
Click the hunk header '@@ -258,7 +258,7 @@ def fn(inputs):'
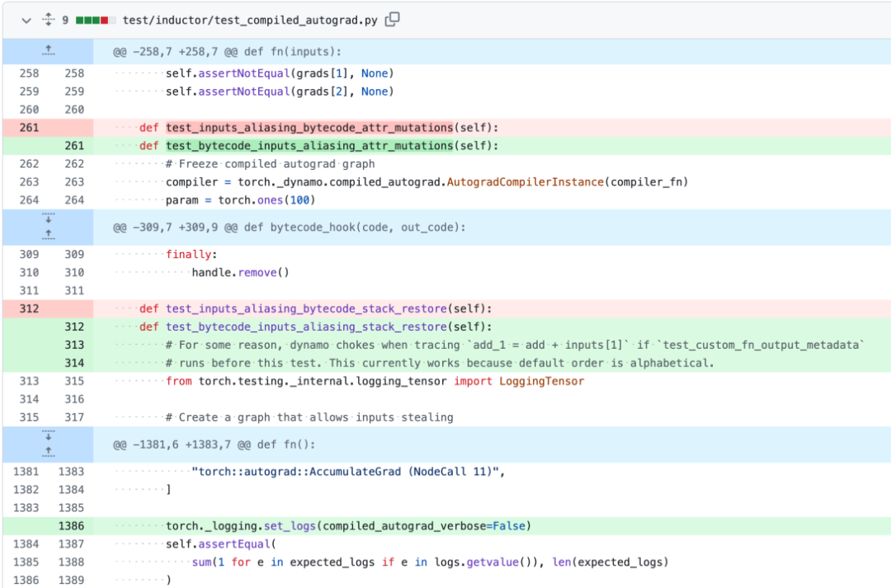tap(228, 52)
